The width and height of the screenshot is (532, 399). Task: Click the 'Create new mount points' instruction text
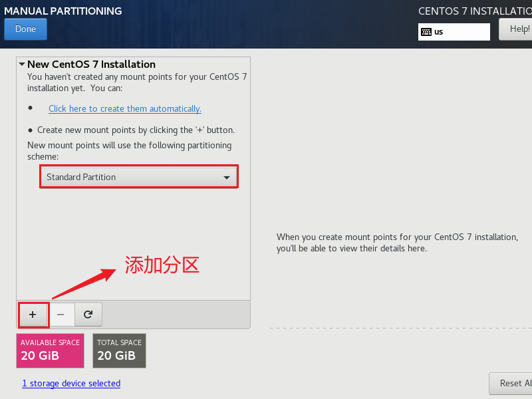pos(136,130)
